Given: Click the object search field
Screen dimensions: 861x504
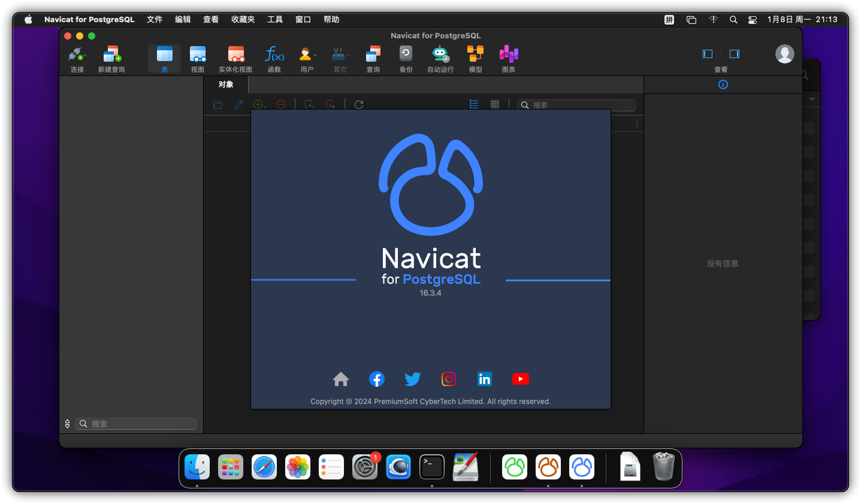Looking at the screenshot, I should [x=576, y=105].
